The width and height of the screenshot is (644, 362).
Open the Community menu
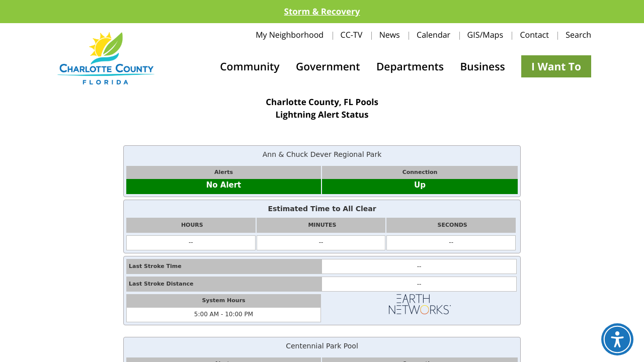[250, 66]
